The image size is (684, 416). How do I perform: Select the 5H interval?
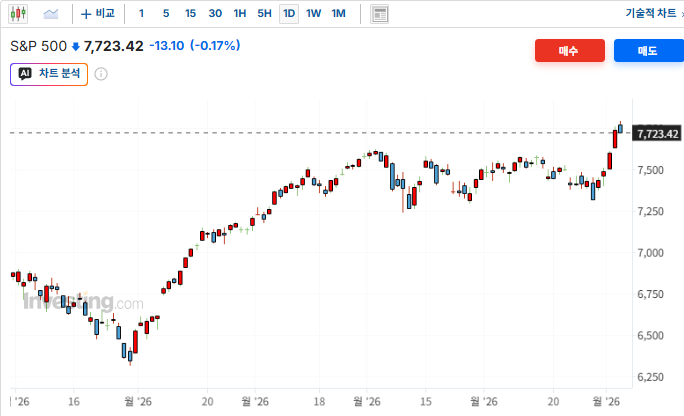[264, 14]
